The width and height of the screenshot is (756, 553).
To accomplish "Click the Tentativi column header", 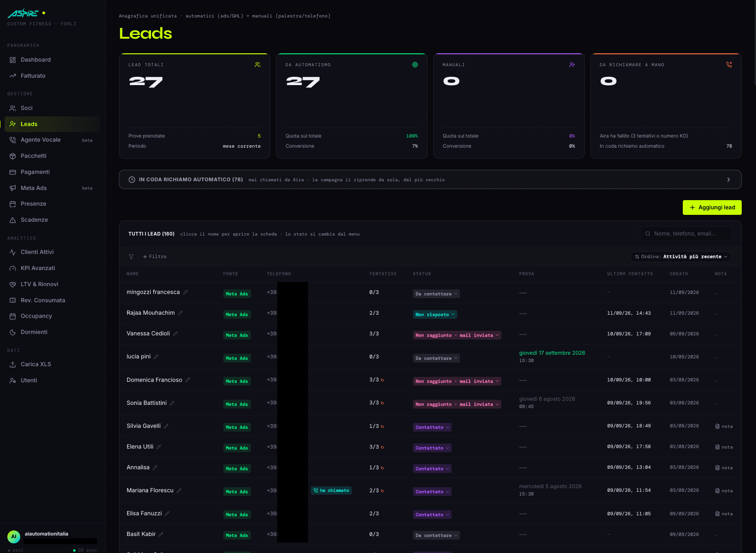I will 383,274.
